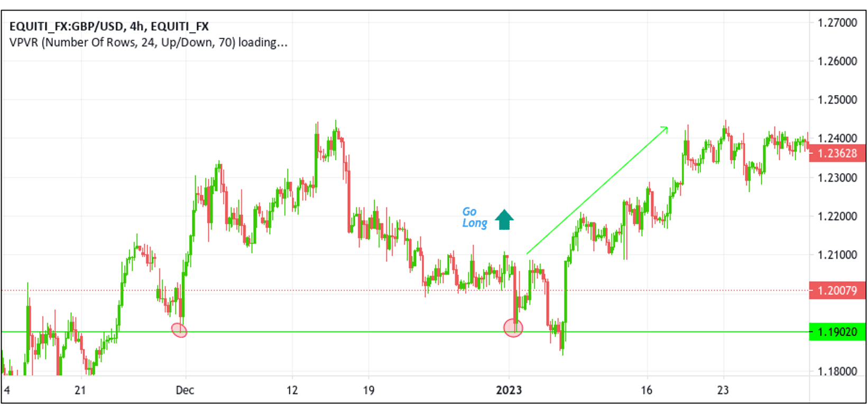Click the 21 date label on time axis
The image size is (868, 413).
pyautogui.click(x=80, y=390)
